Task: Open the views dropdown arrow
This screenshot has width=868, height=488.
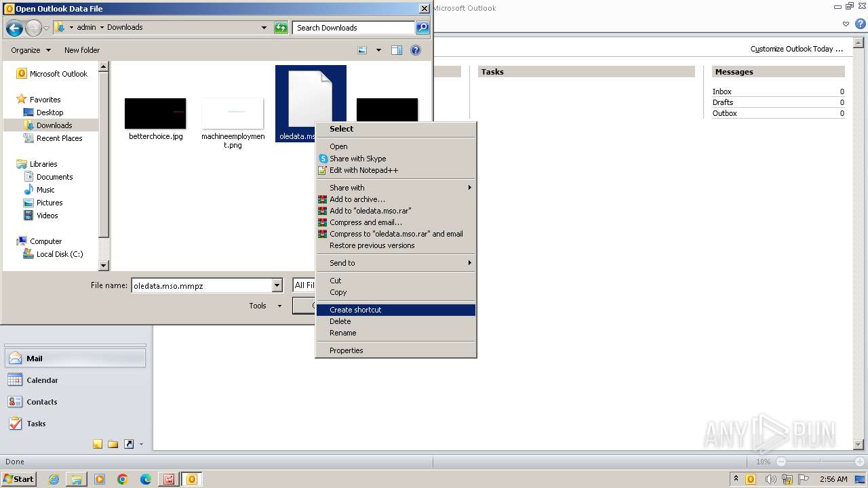Action: point(378,50)
